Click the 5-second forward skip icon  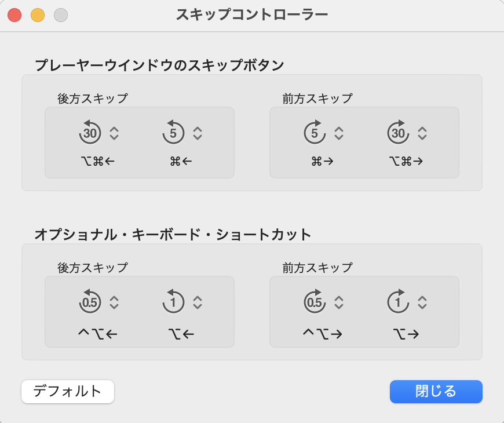click(315, 132)
